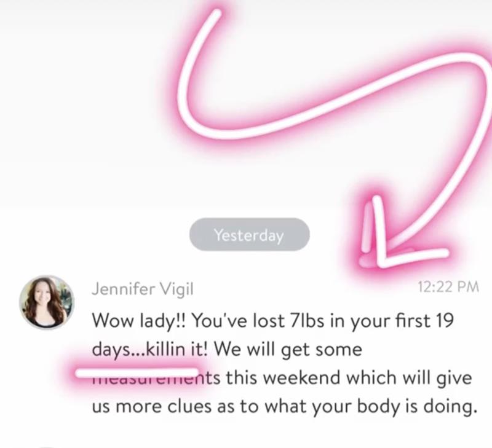
Task: Click the 12:22 PM message timestamp
Action: [x=448, y=286]
